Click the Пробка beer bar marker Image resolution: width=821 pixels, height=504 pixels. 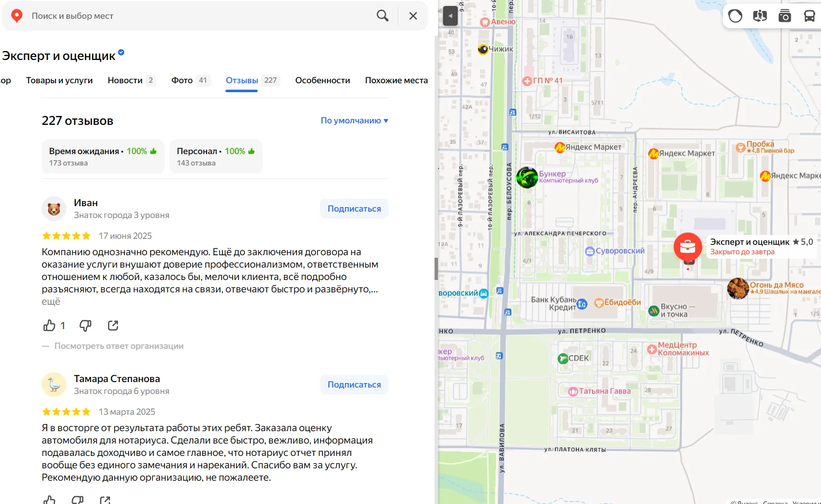click(741, 147)
